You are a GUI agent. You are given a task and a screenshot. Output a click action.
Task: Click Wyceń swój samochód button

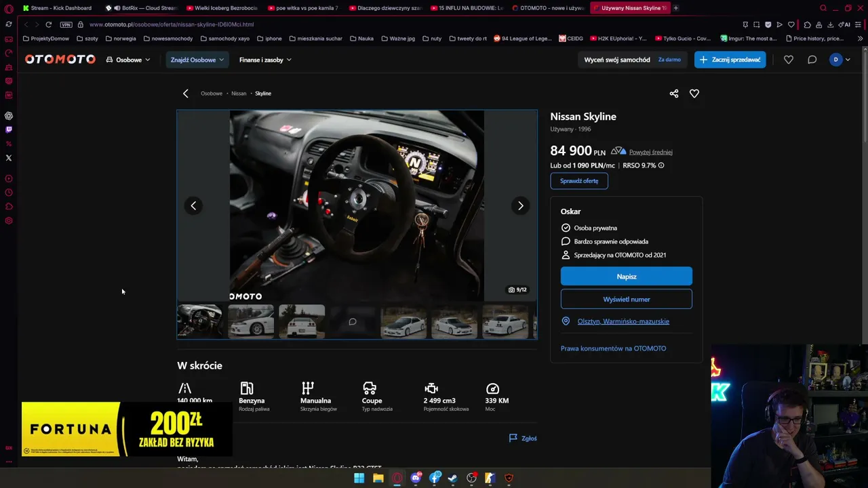633,60
